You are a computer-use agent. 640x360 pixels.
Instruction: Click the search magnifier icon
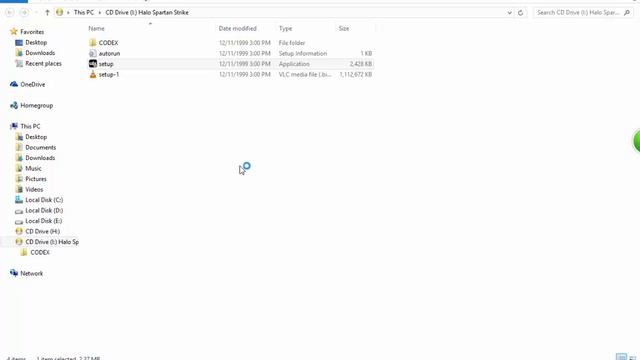(x=627, y=13)
